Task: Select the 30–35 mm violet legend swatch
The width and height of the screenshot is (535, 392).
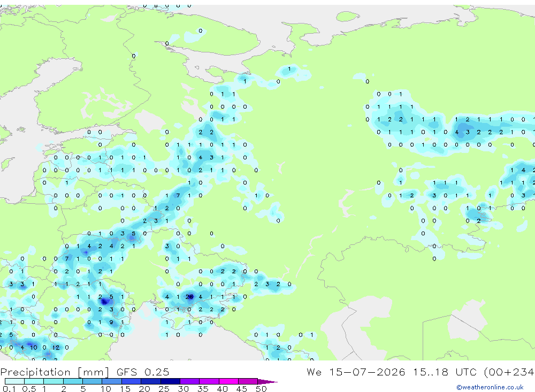Action: pos(190,381)
